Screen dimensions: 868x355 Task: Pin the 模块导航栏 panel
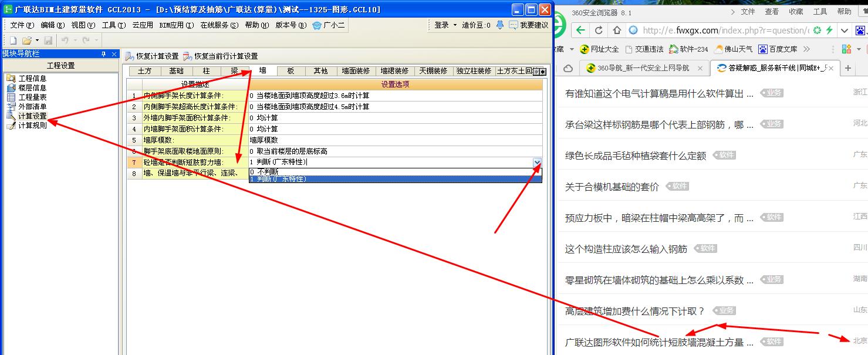coord(103,54)
